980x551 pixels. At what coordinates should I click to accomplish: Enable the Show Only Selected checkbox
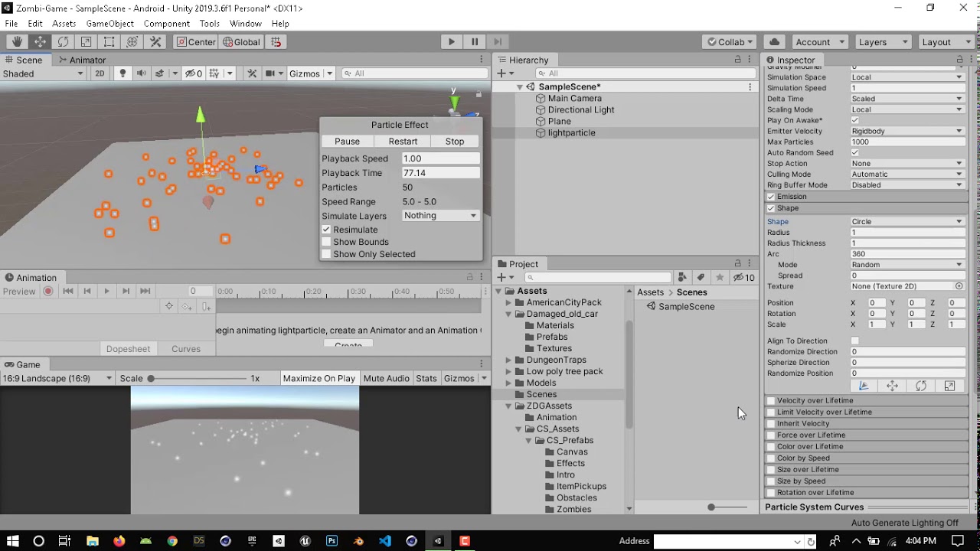point(326,254)
